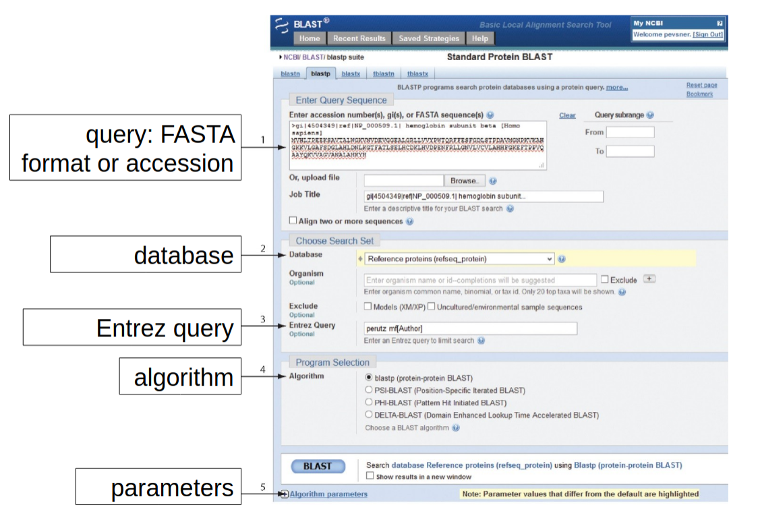Image resolution: width=760 pixels, height=532 pixels.
Task: Click the Bookmark link
Action: (x=699, y=94)
